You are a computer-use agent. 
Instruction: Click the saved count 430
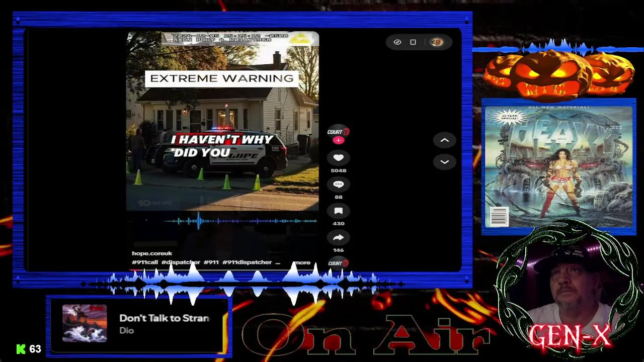(338, 224)
